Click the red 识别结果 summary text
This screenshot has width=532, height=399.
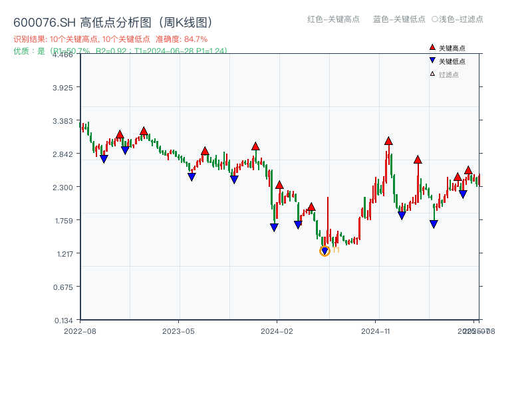click(81, 39)
